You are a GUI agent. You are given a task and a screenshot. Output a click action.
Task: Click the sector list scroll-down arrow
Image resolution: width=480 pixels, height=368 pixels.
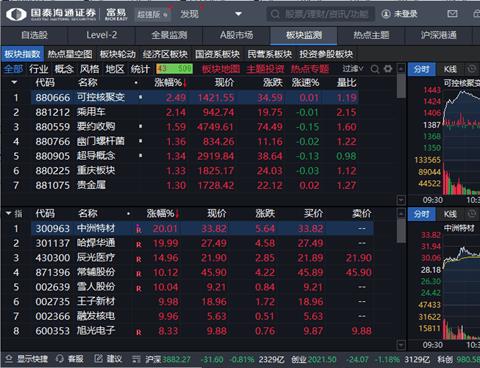click(401, 200)
